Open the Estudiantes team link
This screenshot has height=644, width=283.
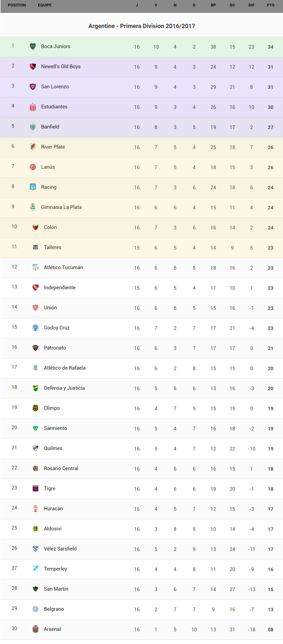[x=54, y=107]
